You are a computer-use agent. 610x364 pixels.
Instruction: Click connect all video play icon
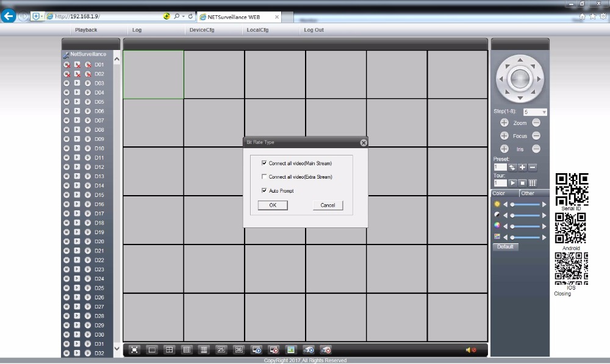(256, 349)
